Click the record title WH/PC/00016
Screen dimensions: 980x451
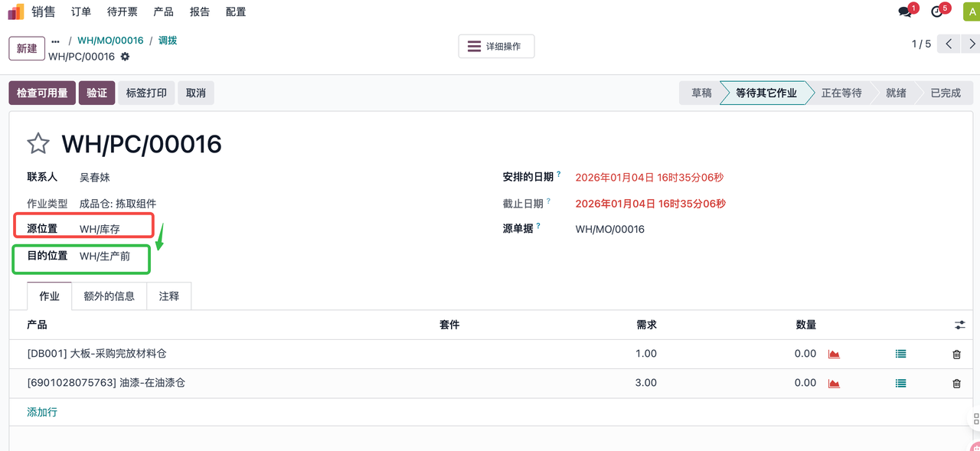(142, 144)
